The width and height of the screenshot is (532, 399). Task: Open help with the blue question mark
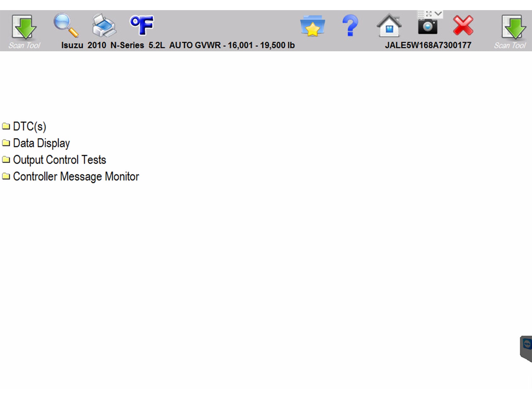coord(350,25)
